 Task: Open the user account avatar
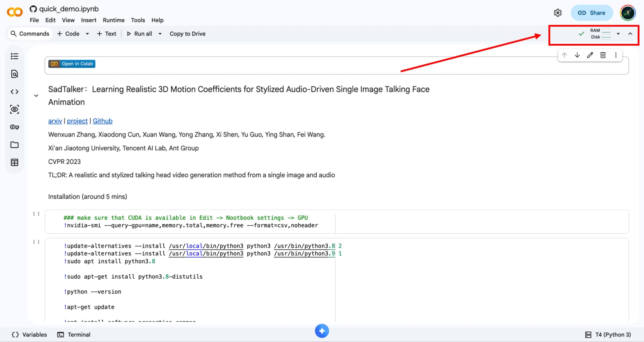click(x=628, y=13)
